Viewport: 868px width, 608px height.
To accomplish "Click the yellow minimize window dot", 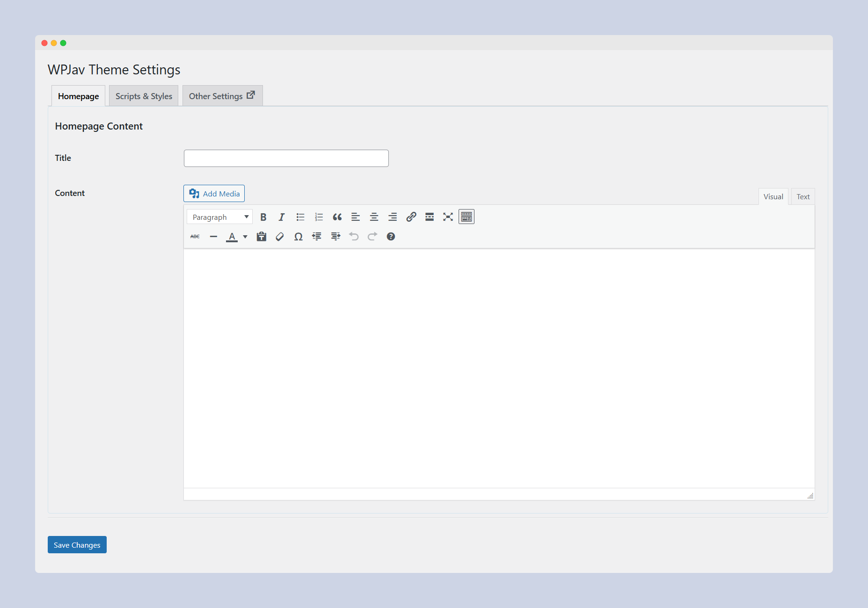I will (54, 43).
